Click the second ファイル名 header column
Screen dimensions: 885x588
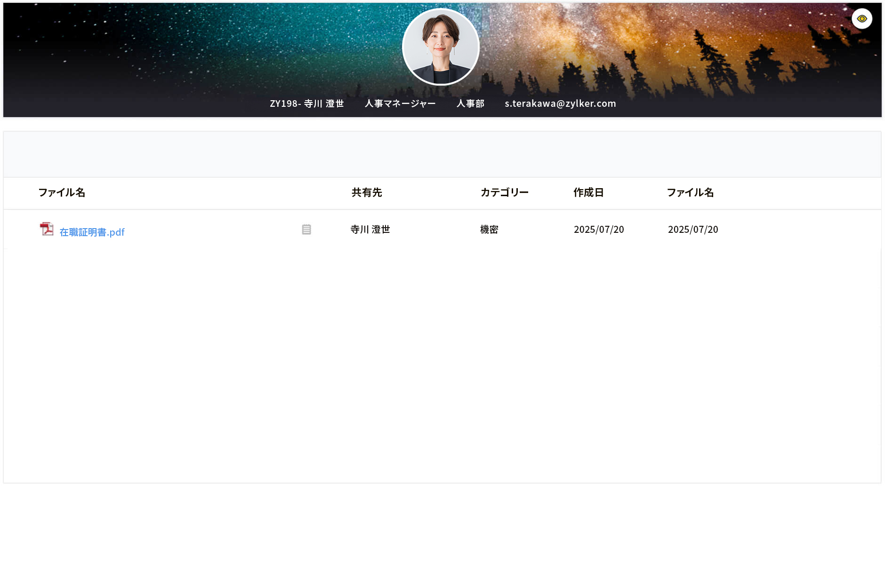click(x=690, y=192)
